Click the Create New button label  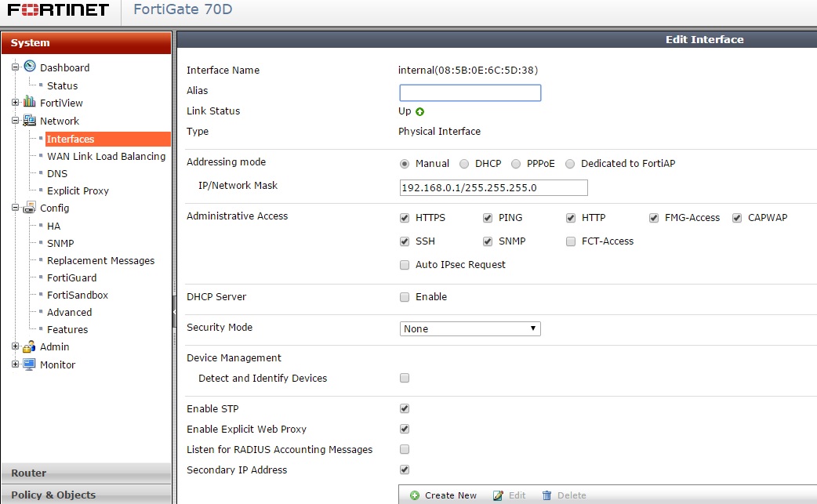pos(451,495)
